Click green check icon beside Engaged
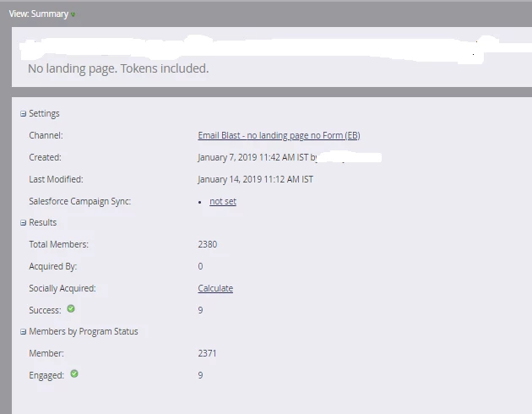The width and height of the screenshot is (532, 414). pos(74,374)
